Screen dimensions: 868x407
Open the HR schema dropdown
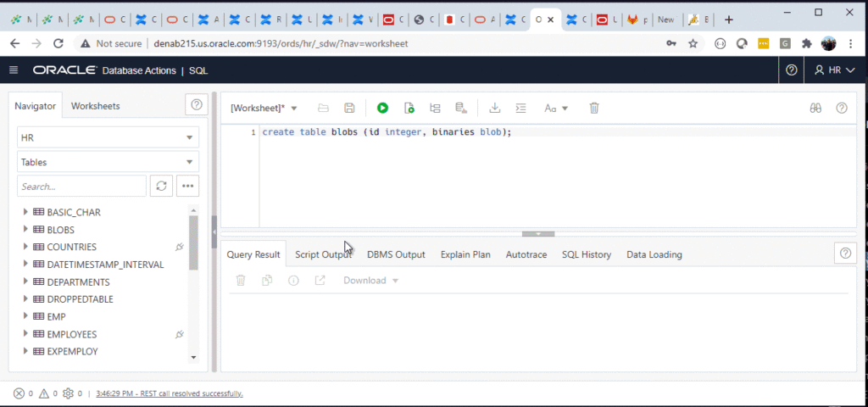(108, 137)
